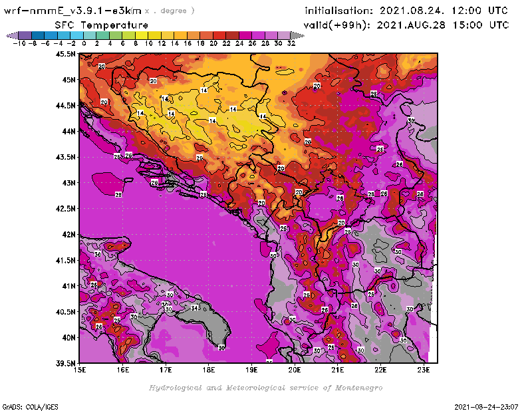
Task: Click the red swatch between 20 and 22
Action: (x=219, y=35)
